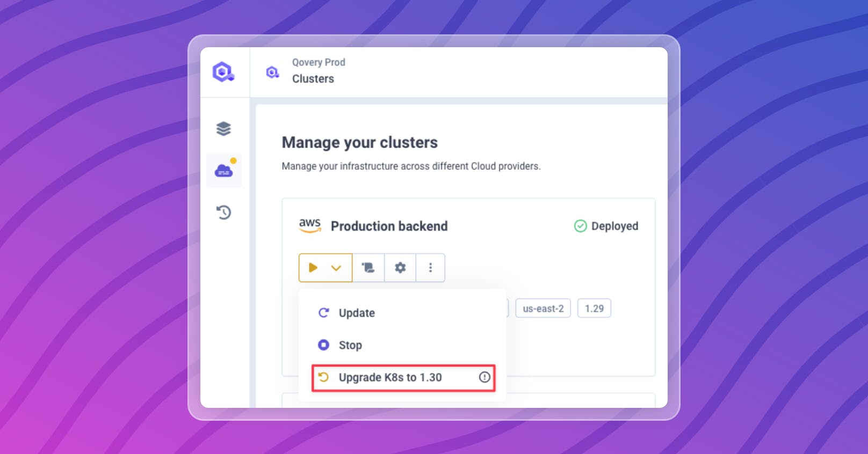Click the Manage your clusters heading
This screenshot has width=868, height=454.
pyautogui.click(x=360, y=143)
